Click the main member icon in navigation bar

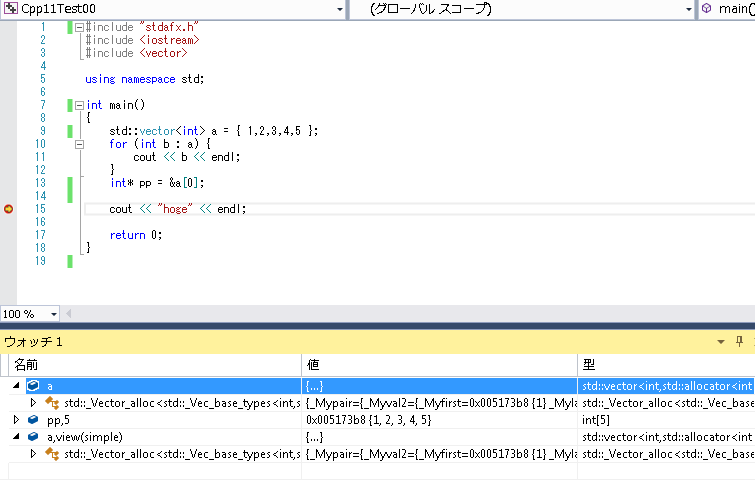(706, 8)
